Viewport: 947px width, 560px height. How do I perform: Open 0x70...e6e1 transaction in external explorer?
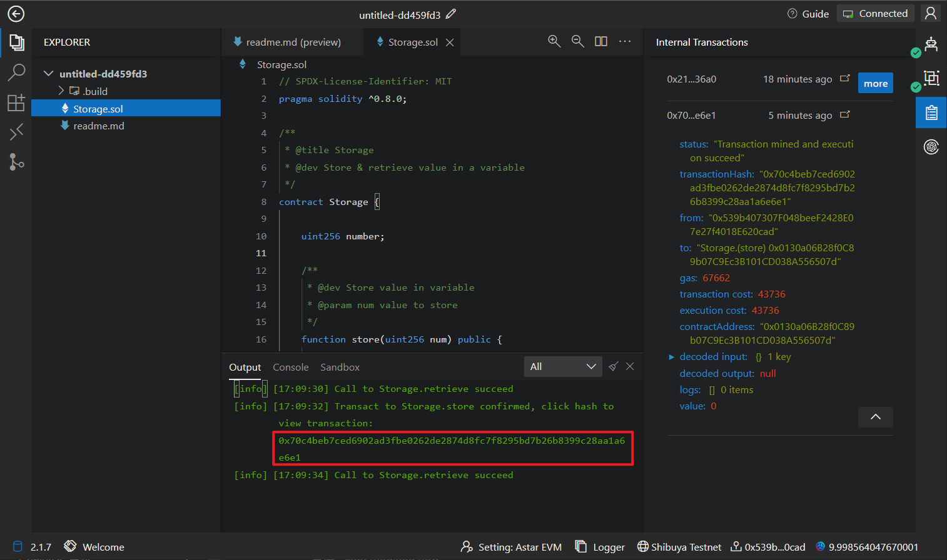[845, 115]
